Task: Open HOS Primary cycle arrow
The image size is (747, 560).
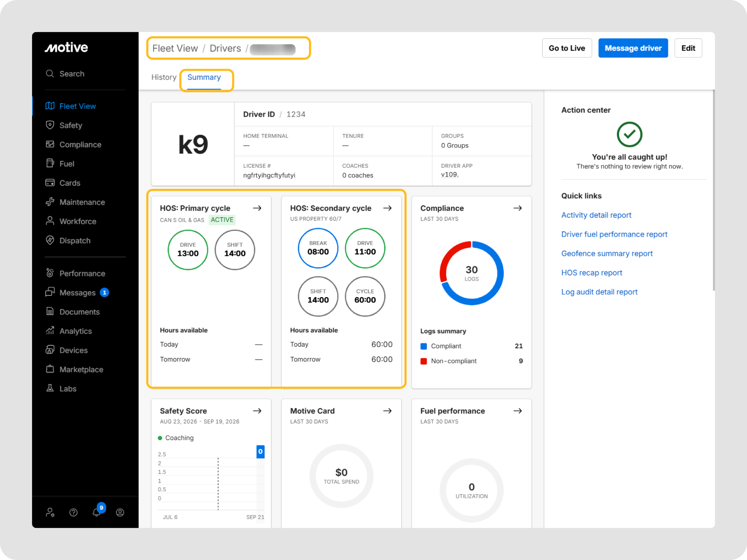Action: tap(258, 208)
